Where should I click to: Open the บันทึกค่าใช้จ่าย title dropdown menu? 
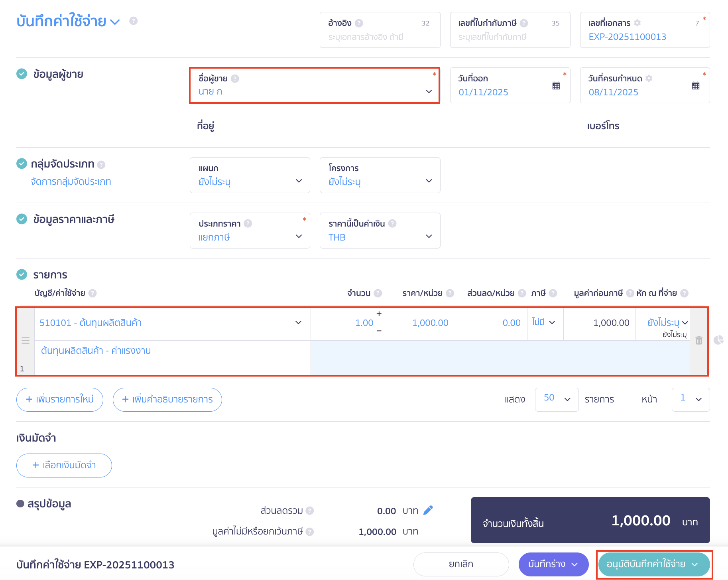[115, 22]
